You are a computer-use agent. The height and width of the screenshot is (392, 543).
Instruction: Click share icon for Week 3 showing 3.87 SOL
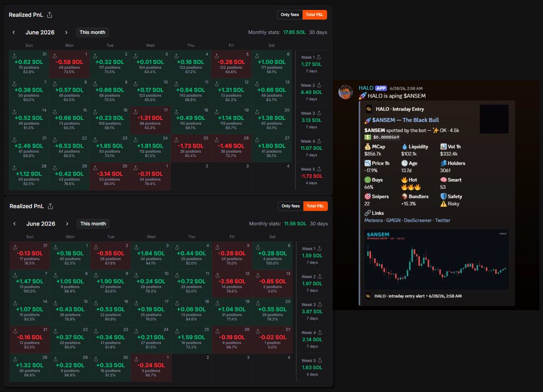click(x=319, y=305)
